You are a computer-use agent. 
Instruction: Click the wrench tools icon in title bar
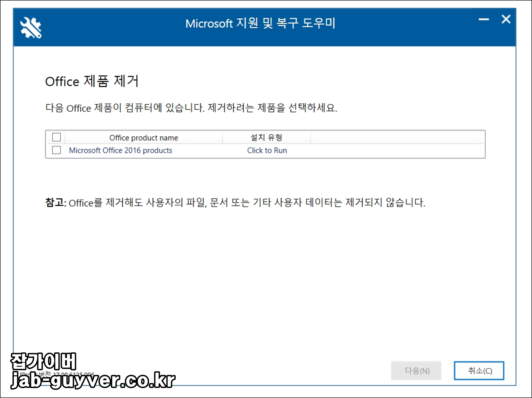pos(31,28)
